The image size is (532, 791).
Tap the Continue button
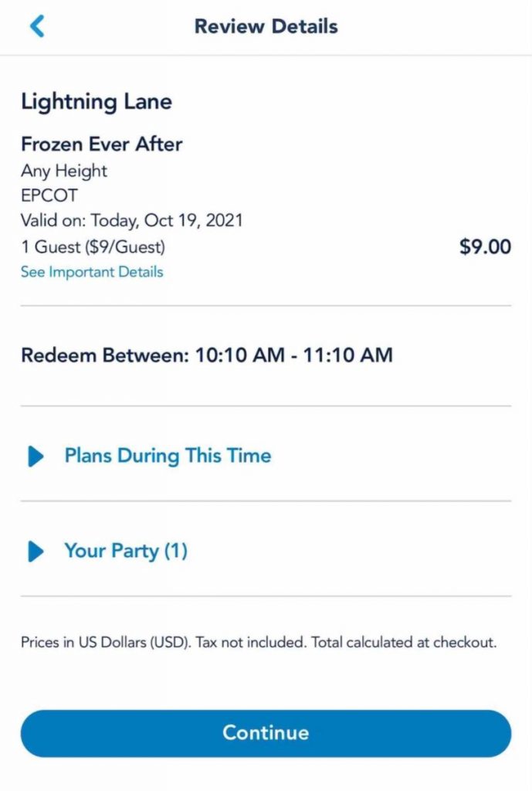tap(266, 733)
